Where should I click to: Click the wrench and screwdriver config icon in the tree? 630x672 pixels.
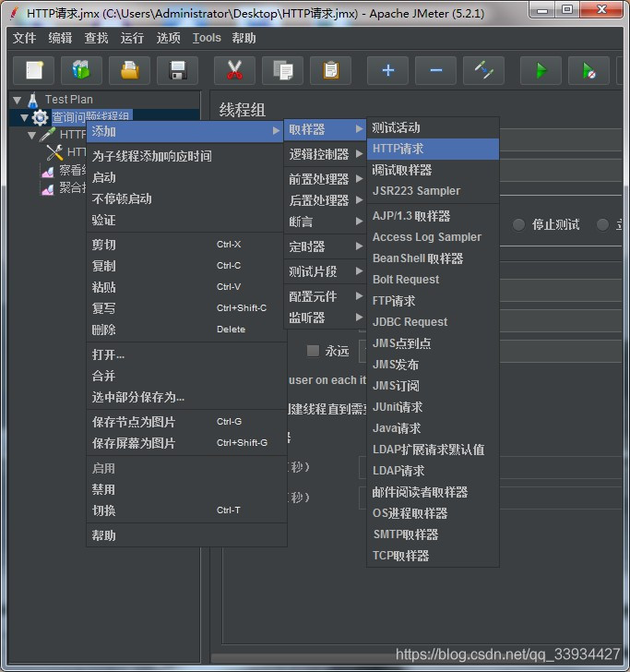(x=54, y=152)
